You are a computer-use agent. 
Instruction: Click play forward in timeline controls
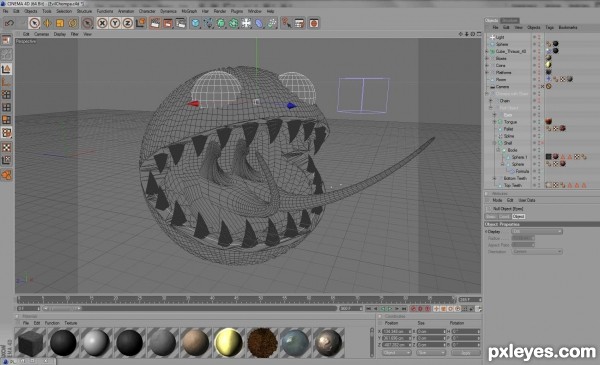coord(390,308)
